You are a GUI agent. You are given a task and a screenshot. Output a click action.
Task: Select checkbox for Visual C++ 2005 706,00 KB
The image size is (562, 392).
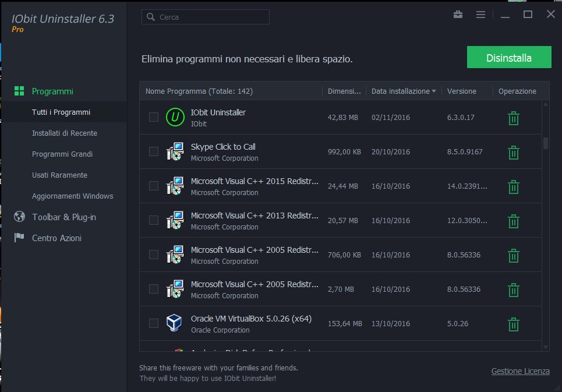tap(153, 255)
